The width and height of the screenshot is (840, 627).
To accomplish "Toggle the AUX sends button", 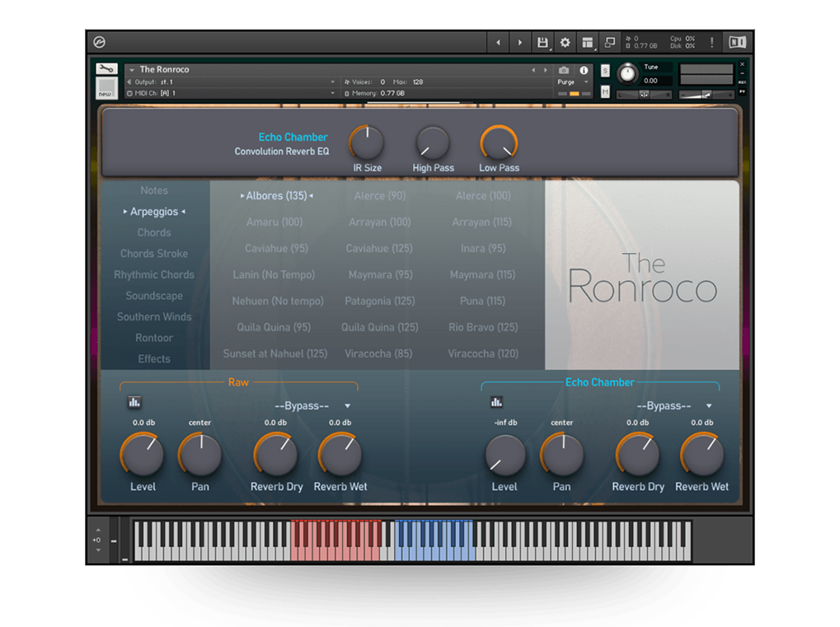I will coord(742,82).
